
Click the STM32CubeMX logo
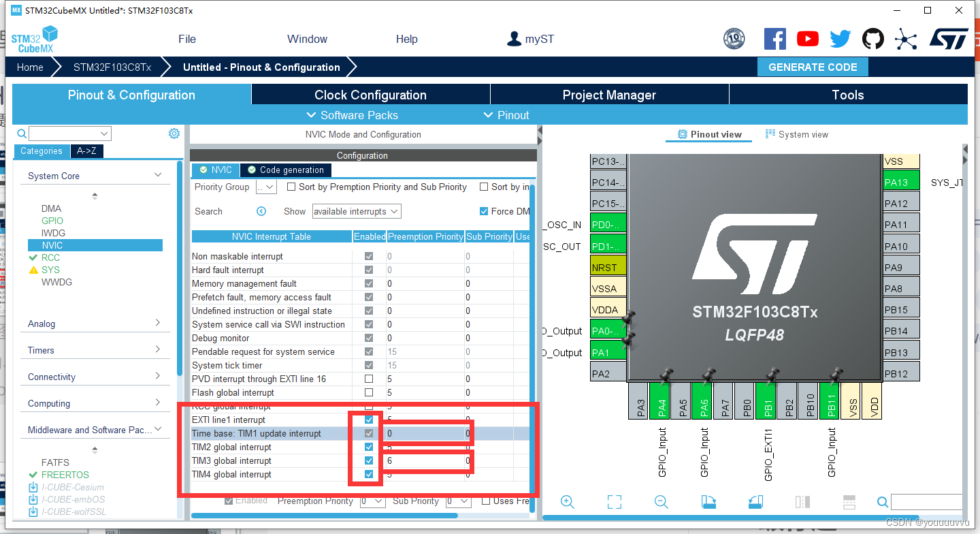coord(34,39)
